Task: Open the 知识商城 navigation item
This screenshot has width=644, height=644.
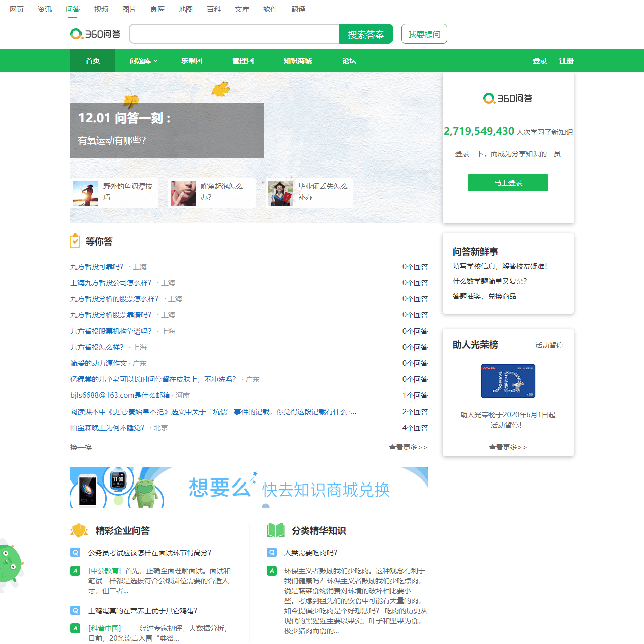Action: coord(297,61)
